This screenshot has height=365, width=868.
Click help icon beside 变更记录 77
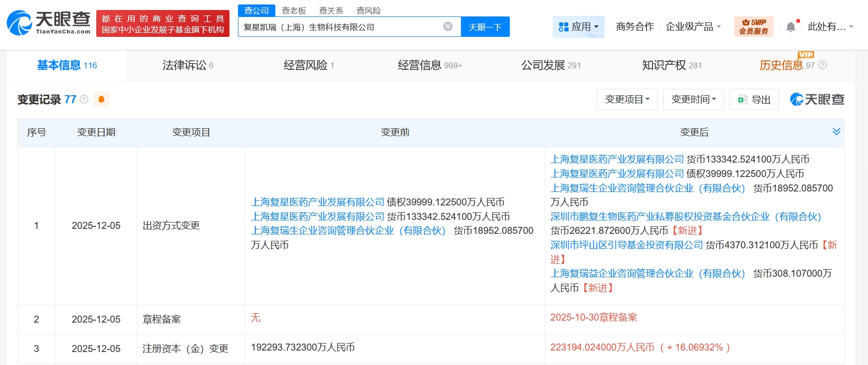[84, 99]
